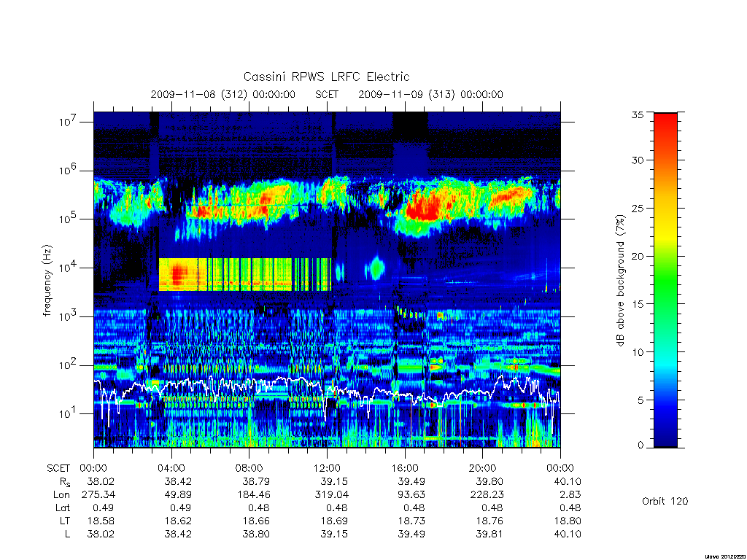The height and width of the screenshot is (560, 747).
Task: Click the "SCET" label between the dates
Action: (x=327, y=94)
